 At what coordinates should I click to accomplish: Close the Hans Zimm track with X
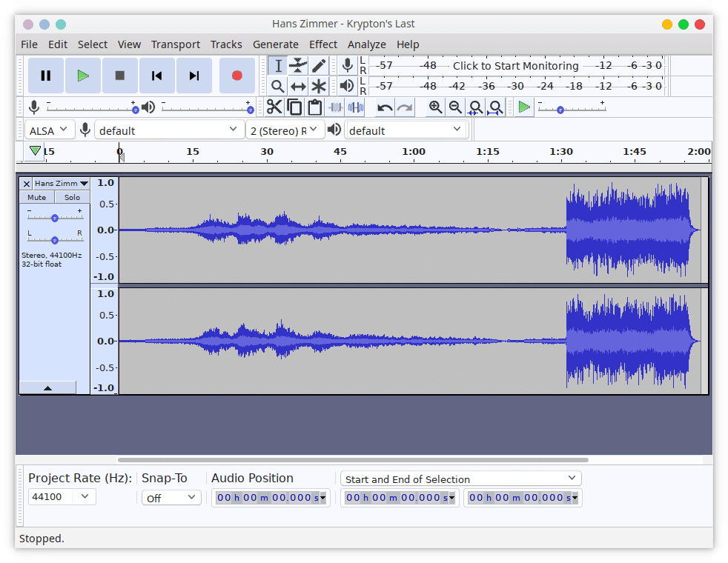pyautogui.click(x=27, y=184)
